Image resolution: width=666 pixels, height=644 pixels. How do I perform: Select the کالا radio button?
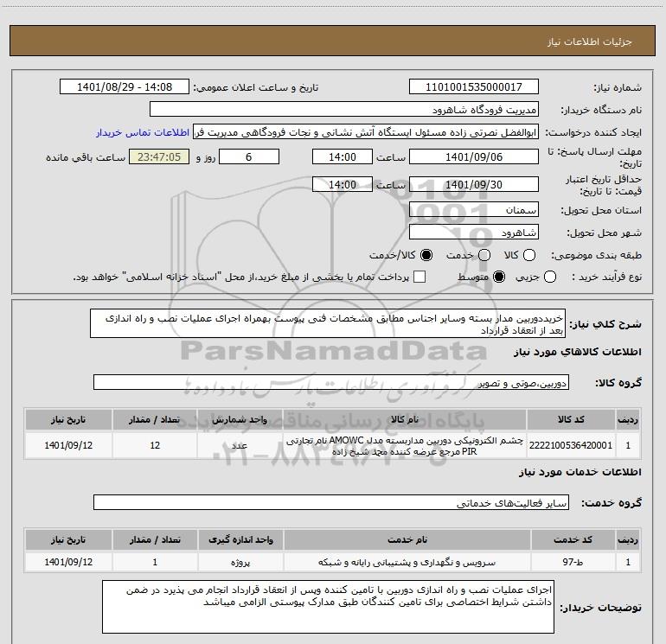click(529, 255)
